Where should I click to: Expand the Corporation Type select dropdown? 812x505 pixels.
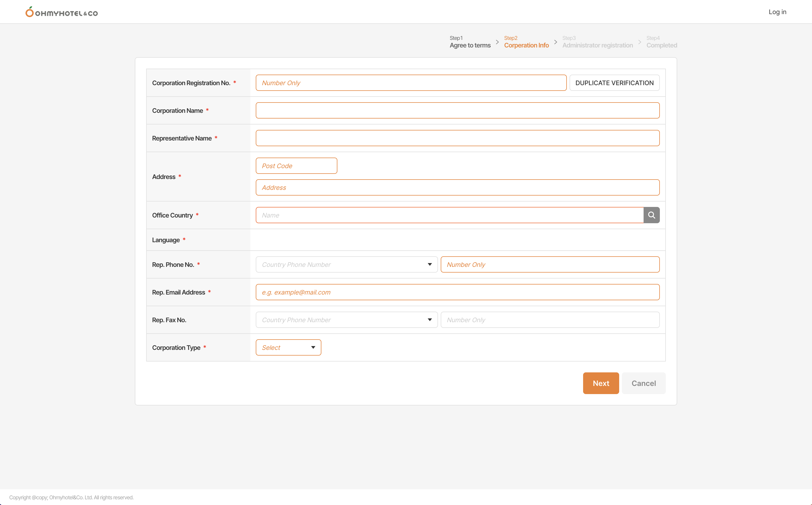288,347
